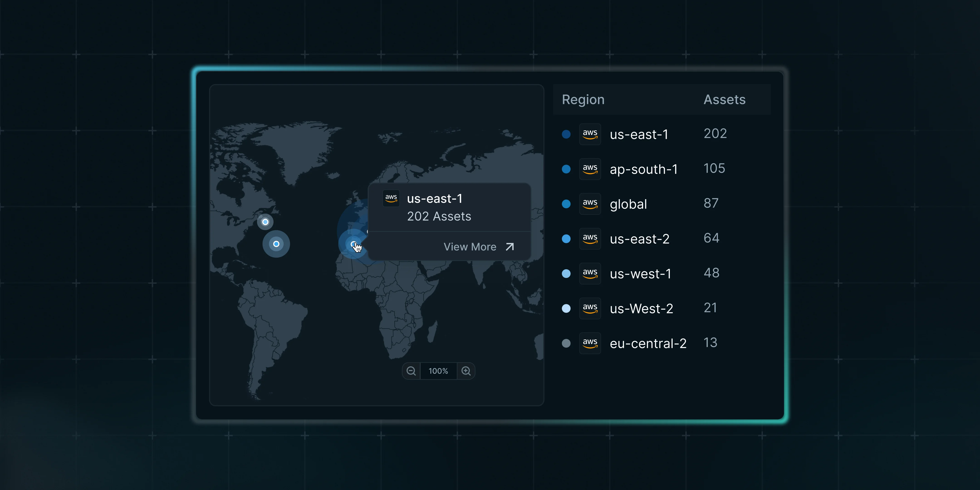The image size is (980, 490).
Task: Click the 87 assets count
Action: 711,203
